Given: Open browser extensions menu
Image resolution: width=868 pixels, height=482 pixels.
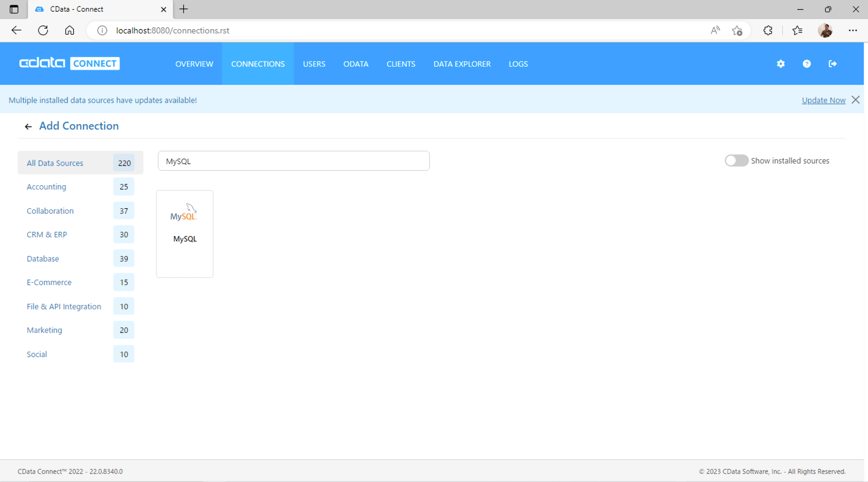Looking at the screenshot, I should point(768,30).
